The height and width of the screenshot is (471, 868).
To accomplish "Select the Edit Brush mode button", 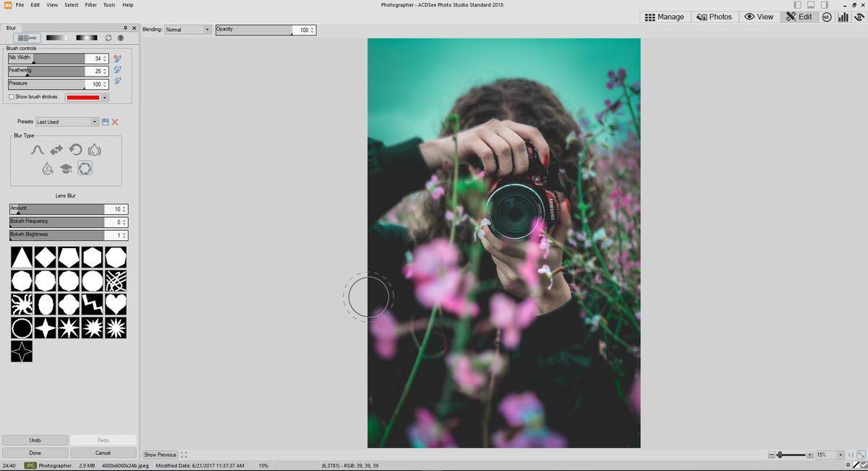I will tap(26, 38).
